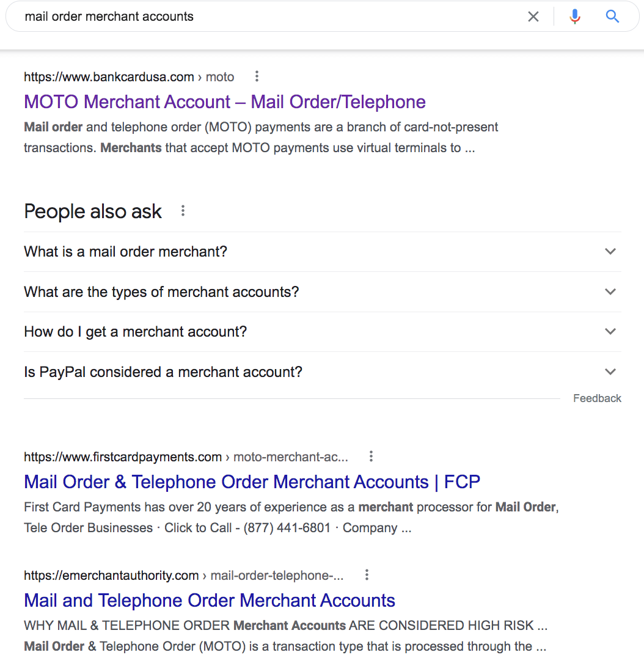Click the Feedback link below the questions
644x666 pixels.
597,398
